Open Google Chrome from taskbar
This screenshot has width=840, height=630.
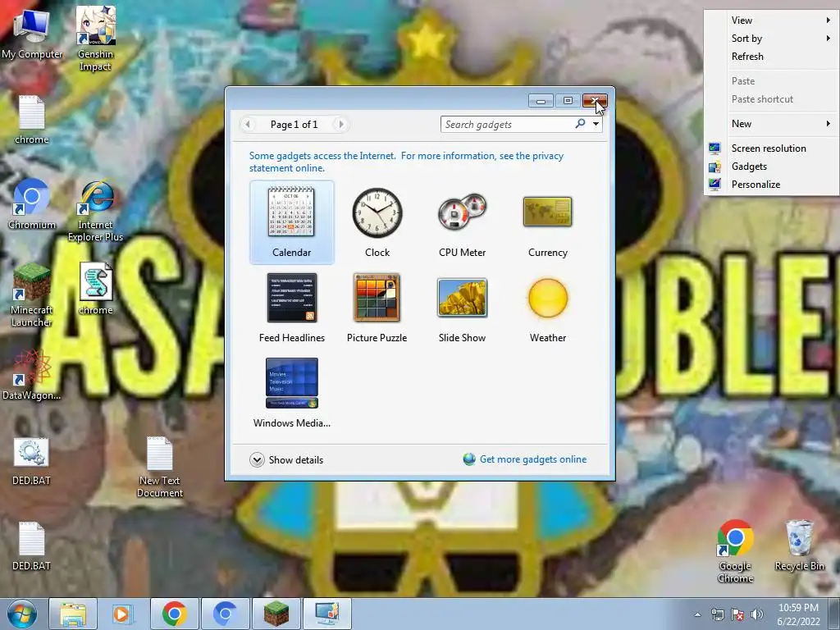coord(174,614)
